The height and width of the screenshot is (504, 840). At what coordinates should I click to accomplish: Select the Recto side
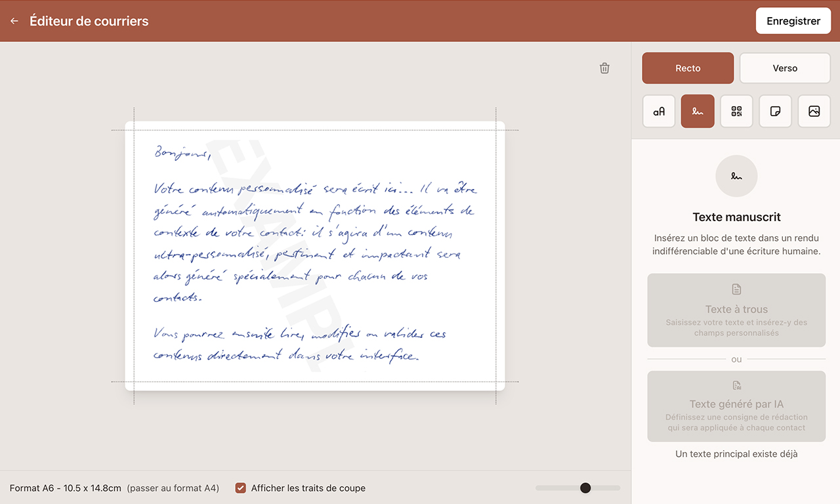[688, 68]
